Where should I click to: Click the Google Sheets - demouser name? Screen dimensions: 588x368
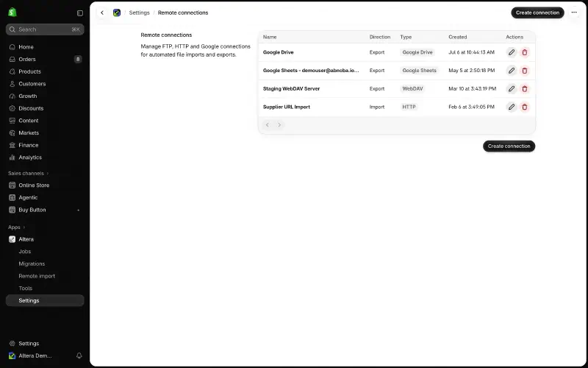[x=311, y=71]
